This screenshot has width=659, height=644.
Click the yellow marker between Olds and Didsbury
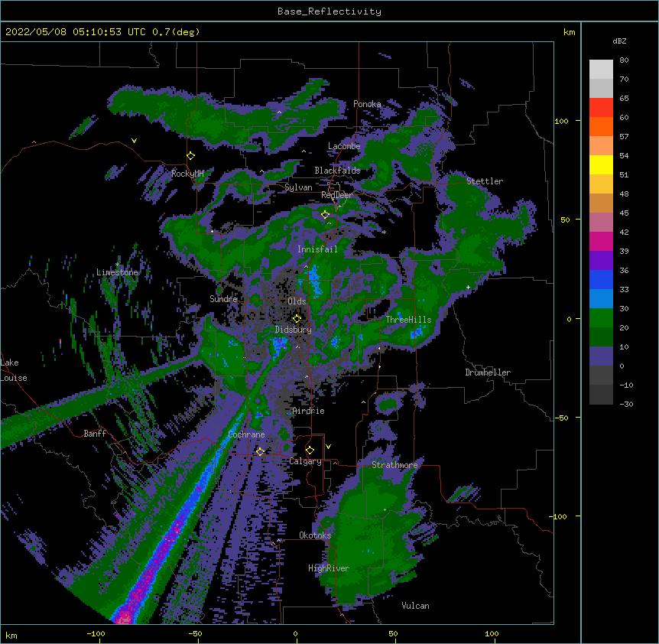[x=297, y=318]
